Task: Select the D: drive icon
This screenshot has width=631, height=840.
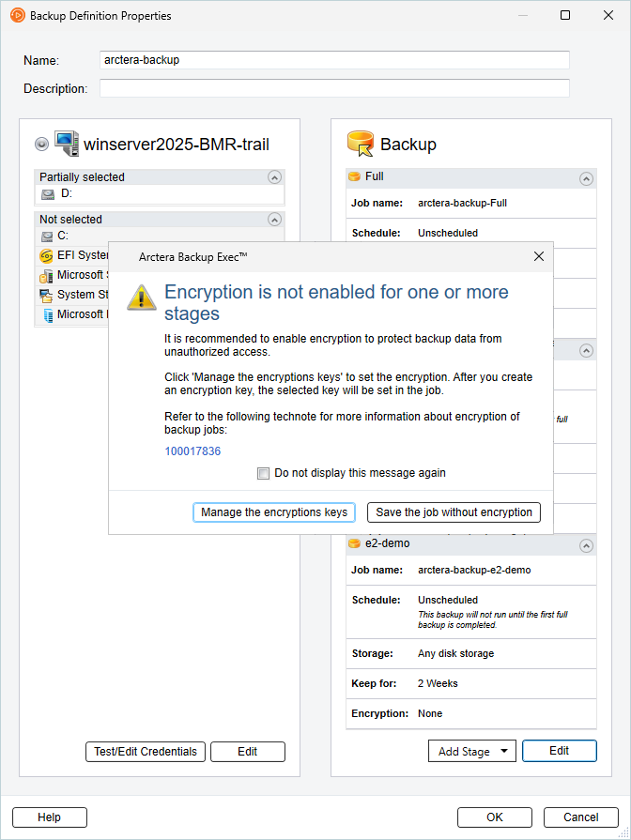Action: tap(48, 194)
